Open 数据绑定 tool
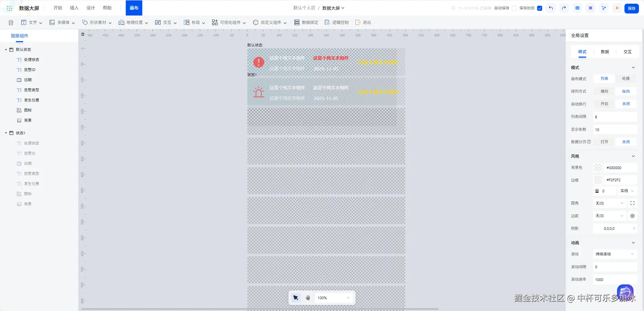 coord(306,23)
